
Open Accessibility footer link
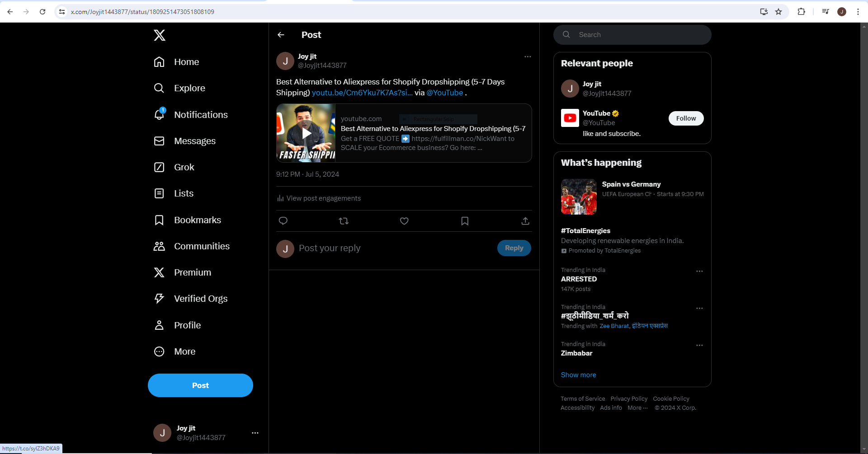tap(577, 408)
